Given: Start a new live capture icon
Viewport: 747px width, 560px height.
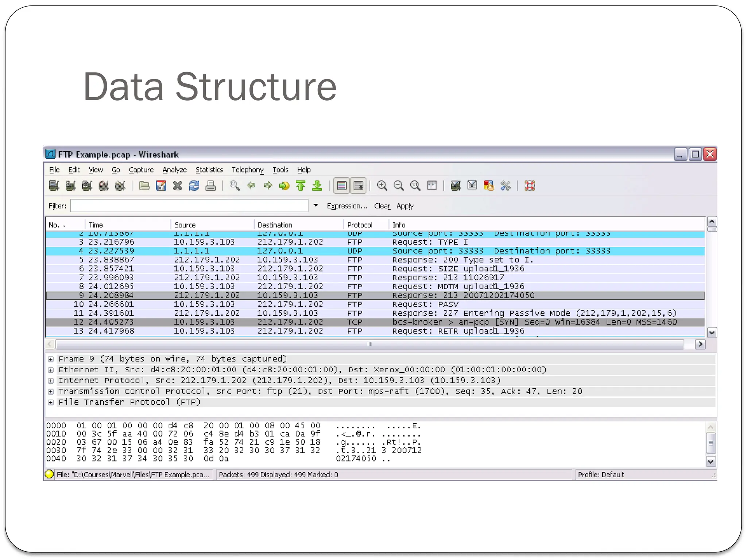Looking at the screenshot, I should pyautogui.click(x=87, y=186).
